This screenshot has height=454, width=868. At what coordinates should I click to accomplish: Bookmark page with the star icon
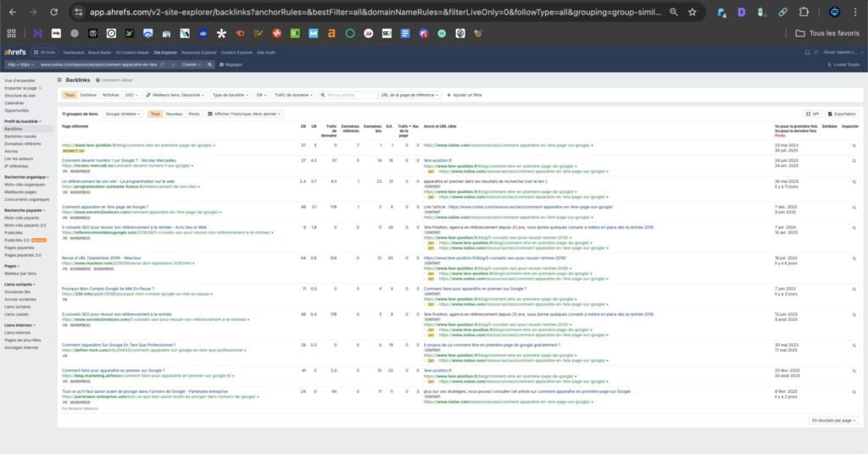pos(693,13)
